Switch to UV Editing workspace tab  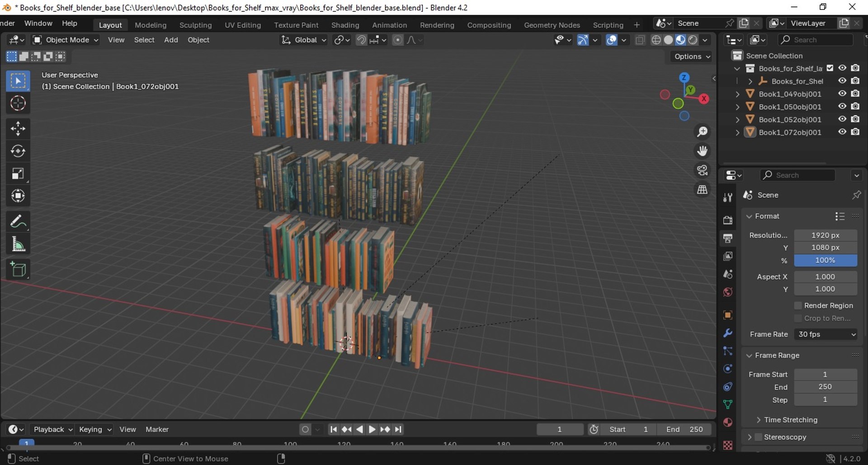[x=243, y=25]
